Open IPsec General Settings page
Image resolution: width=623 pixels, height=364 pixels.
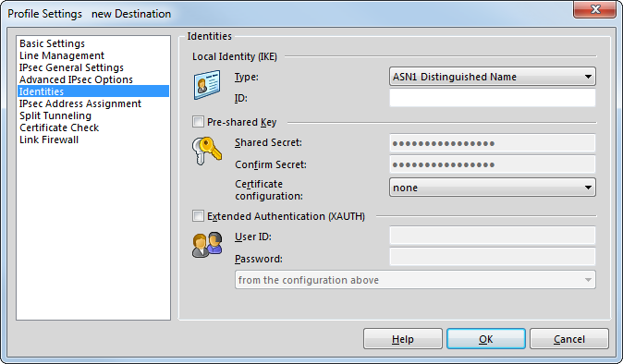[x=71, y=67]
